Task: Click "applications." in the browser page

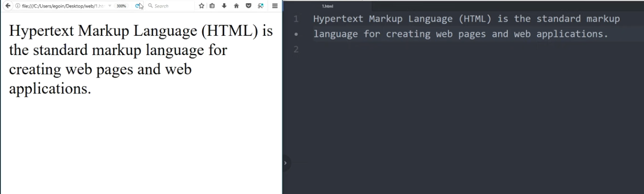Action: click(x=50, y=89)
